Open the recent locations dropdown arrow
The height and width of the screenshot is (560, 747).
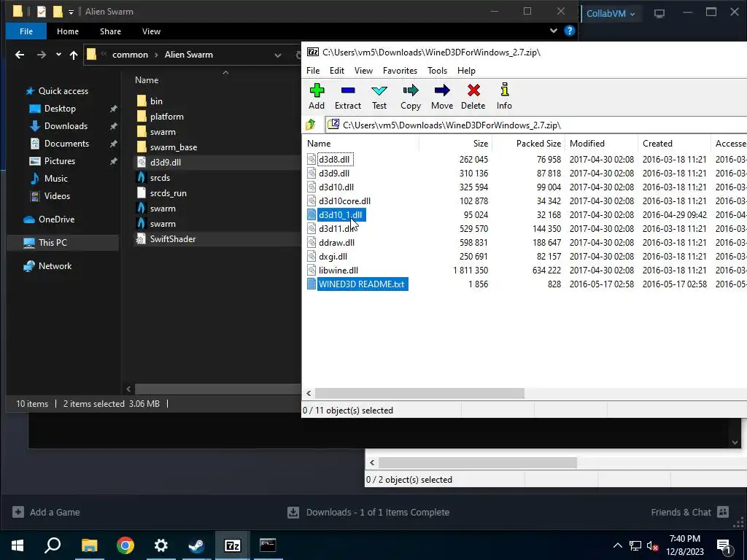coord(58,55)
